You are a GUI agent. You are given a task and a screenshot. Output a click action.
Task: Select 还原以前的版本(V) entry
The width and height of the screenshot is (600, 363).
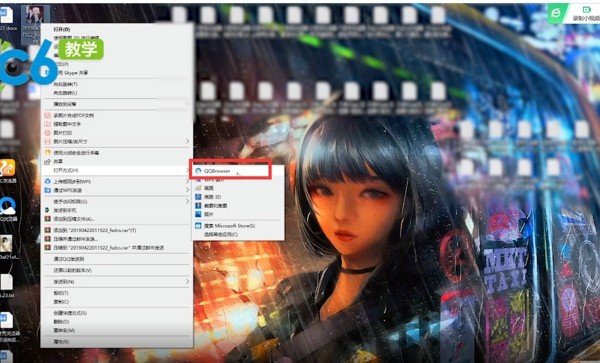(x=72, y=270)
